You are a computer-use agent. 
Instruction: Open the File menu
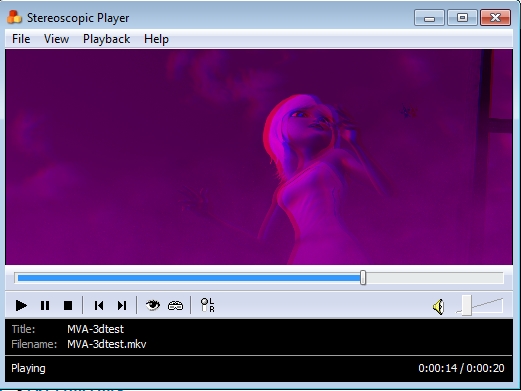click(21, 39)
